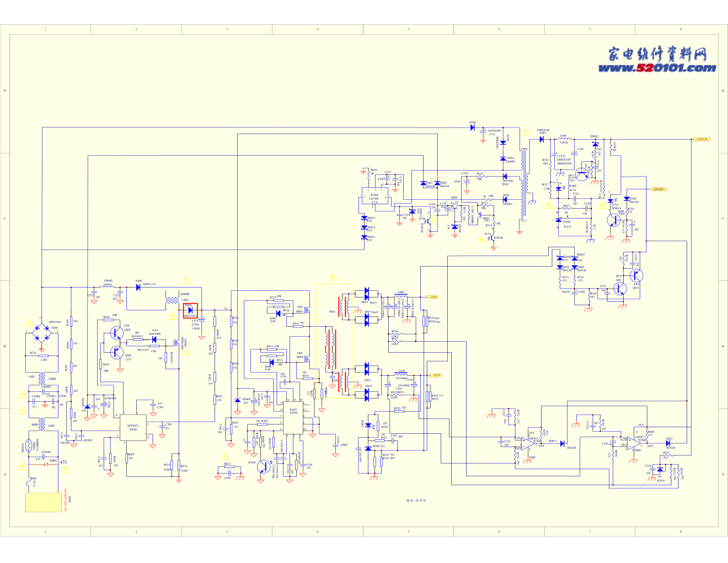This screenshot has height=563, width=728.
Task: Click the IC604 TL431 reference symbol
Action: tap(559, 220)
